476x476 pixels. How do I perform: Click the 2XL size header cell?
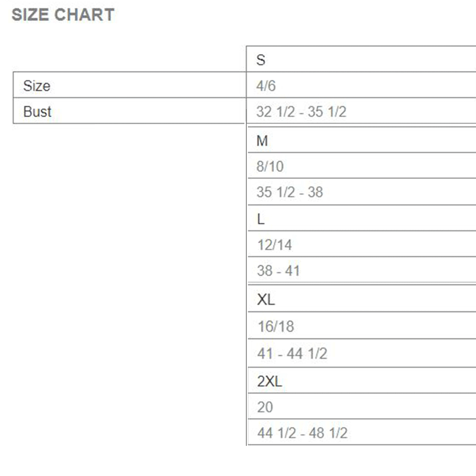click(x=270, y=382)
